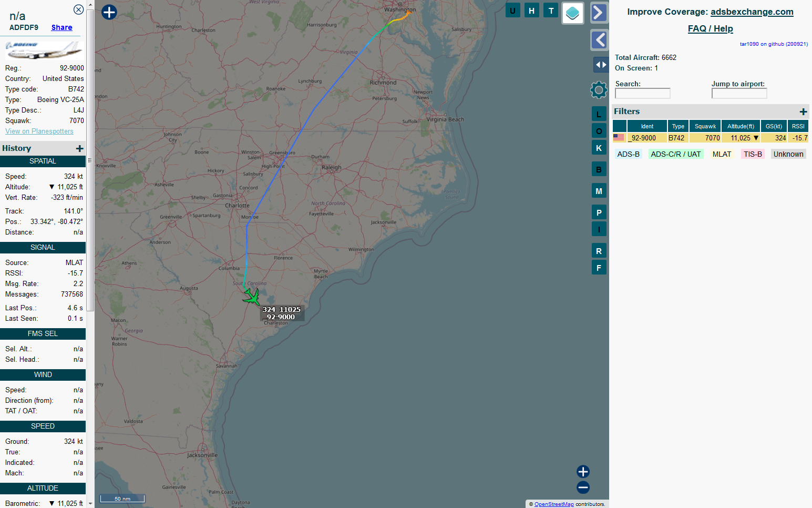This screenshot has height=508, width=812.
Task: Zoom in the map with plus button
Action: 583,472
